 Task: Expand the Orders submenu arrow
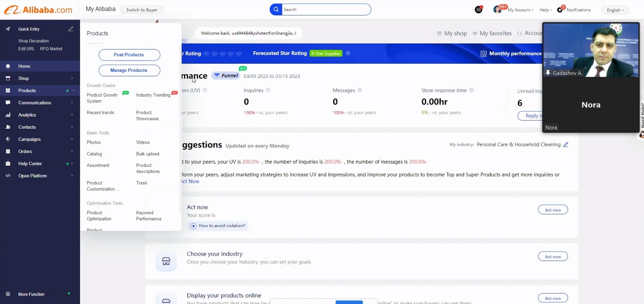(72, 151)
